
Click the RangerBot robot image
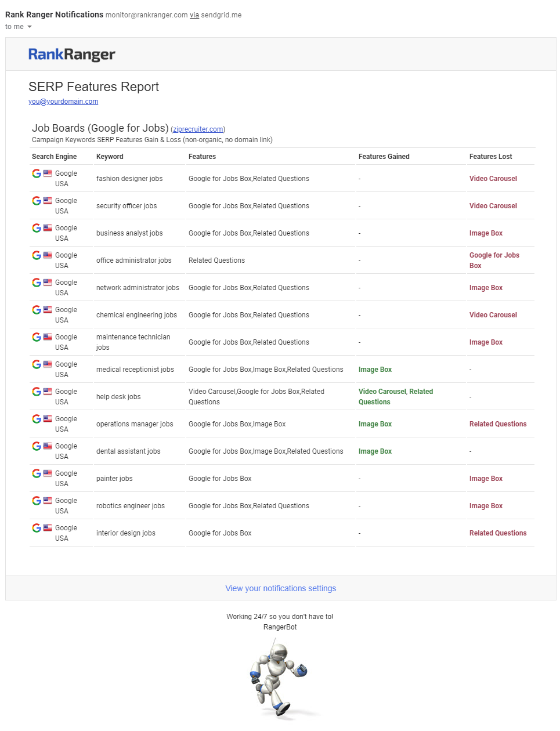point(279,678)
